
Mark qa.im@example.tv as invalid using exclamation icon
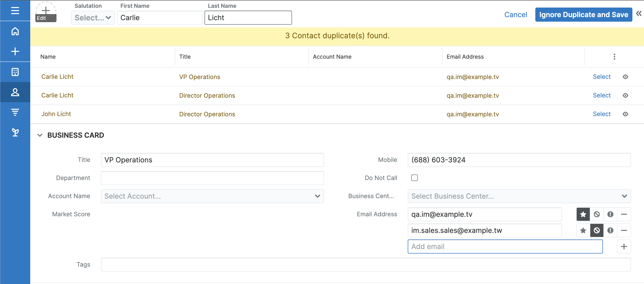610,214
